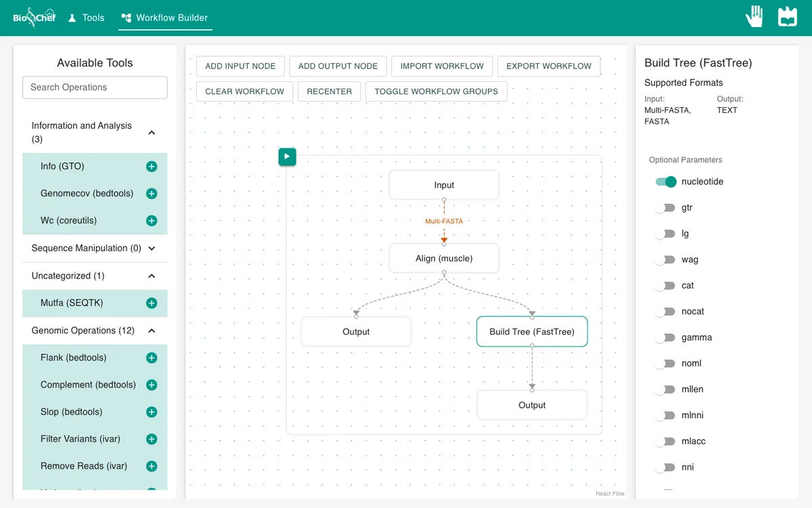This screenshot has height=508, width=812.
Task: Open the castle-shaped icon in header
Action: tap(788, 17)
